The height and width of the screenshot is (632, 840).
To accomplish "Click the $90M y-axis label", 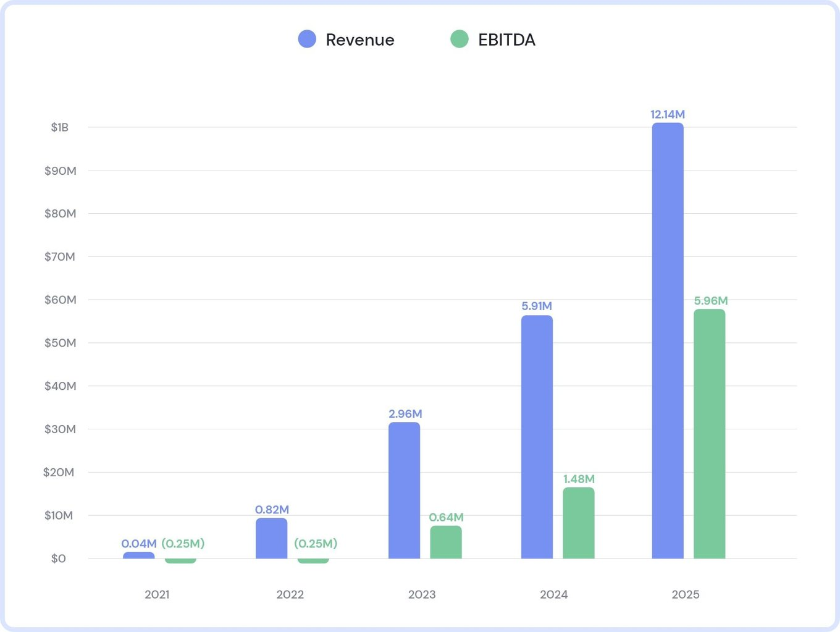I will (x=61, y=171).
